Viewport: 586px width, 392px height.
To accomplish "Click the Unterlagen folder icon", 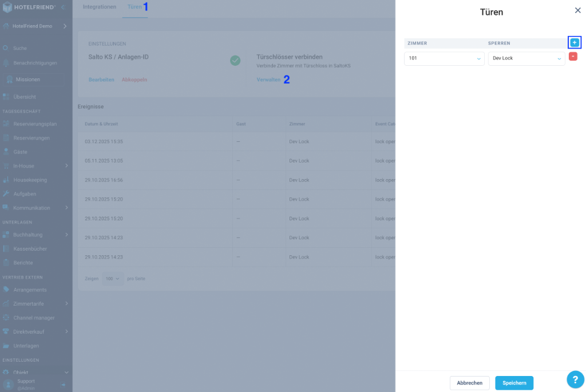I will 6,346.
